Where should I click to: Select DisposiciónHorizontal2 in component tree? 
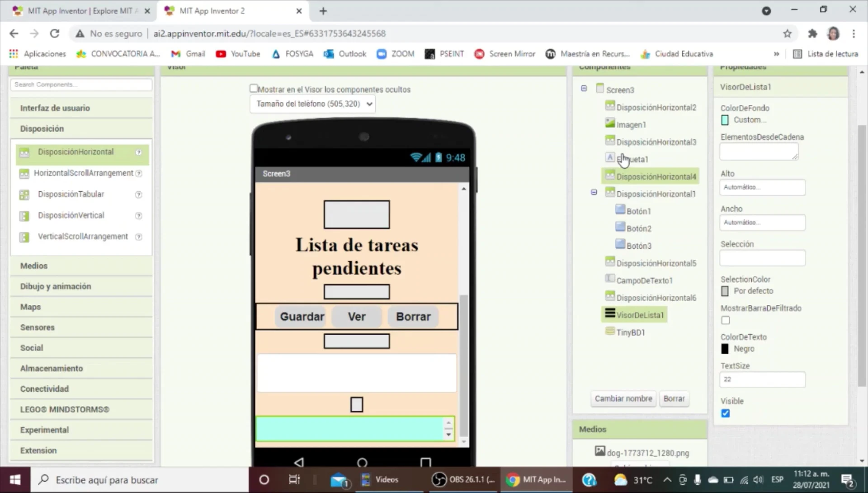coord(656,108)
